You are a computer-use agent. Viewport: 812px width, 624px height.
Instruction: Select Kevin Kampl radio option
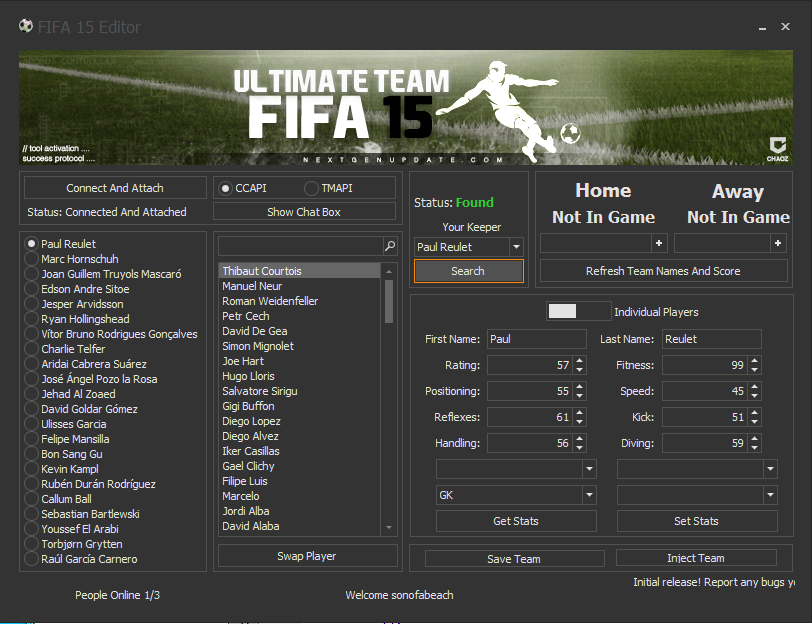point(32,469)
